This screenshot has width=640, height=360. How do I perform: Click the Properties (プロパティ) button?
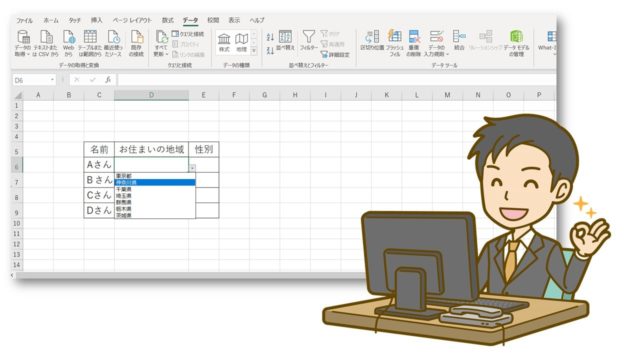click(186, 44)
